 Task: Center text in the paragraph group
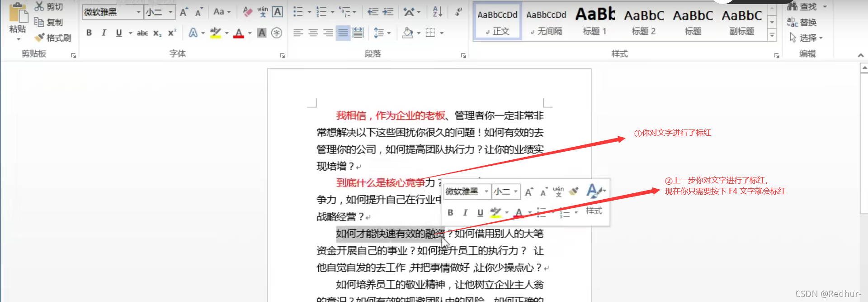[313, 33]
